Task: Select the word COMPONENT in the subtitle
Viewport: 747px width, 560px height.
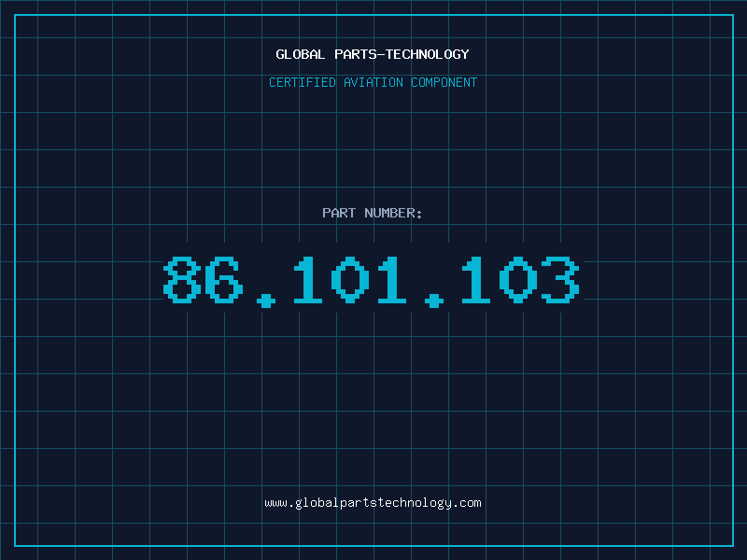Action: 444,82
